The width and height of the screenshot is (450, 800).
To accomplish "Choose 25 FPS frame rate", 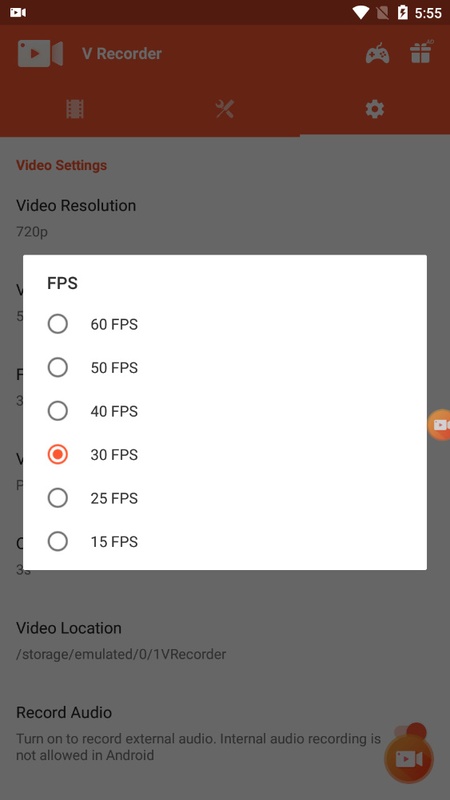I will pyautogui.click(x=224, y=497).
